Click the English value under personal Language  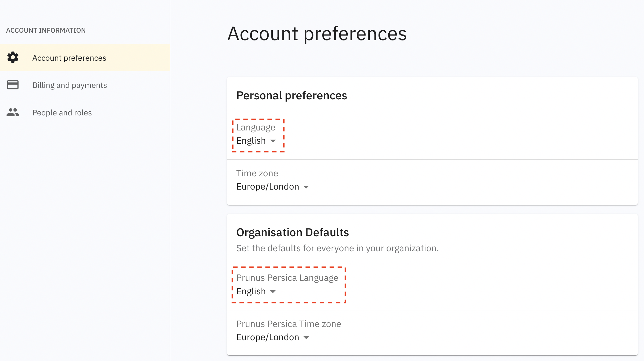click(251, 141)
